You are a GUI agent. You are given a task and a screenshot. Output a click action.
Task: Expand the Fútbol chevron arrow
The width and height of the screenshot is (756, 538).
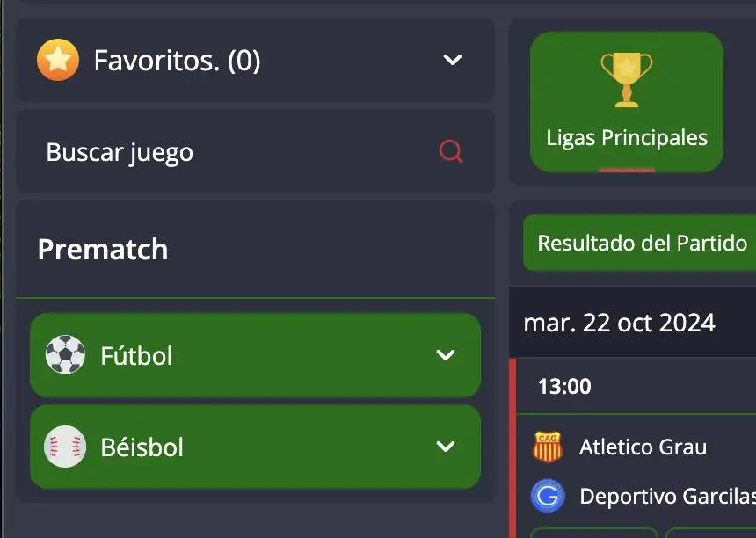click(446, 355)
